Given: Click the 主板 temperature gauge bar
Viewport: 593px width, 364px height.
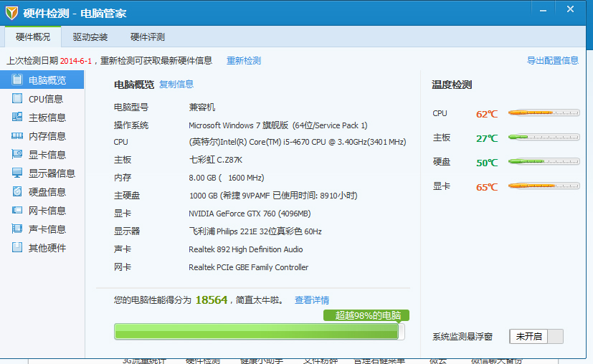Looking at the screenshot, I should pos(544,137).
